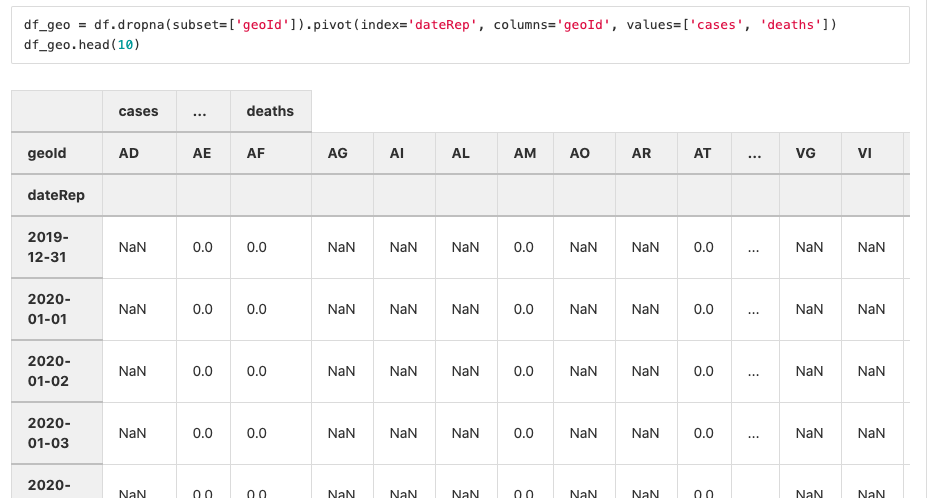Select the VI column header
Viewport: 936px width, 498px height.
(x=872, y=153)
